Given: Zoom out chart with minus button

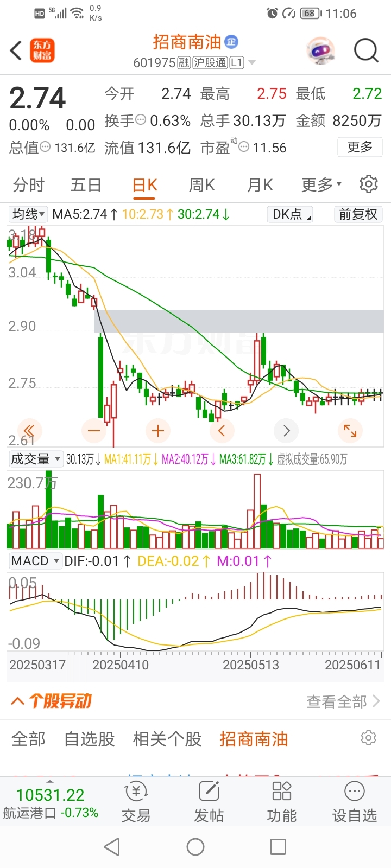Looking at the screenshot, I should click(x=94, y=431).
